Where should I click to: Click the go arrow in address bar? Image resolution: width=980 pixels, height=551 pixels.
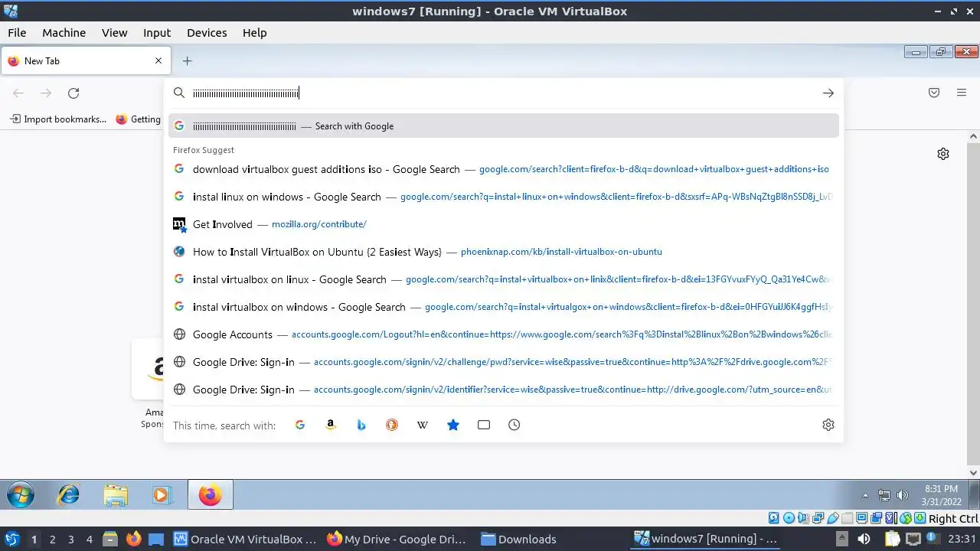click(828, 93)
